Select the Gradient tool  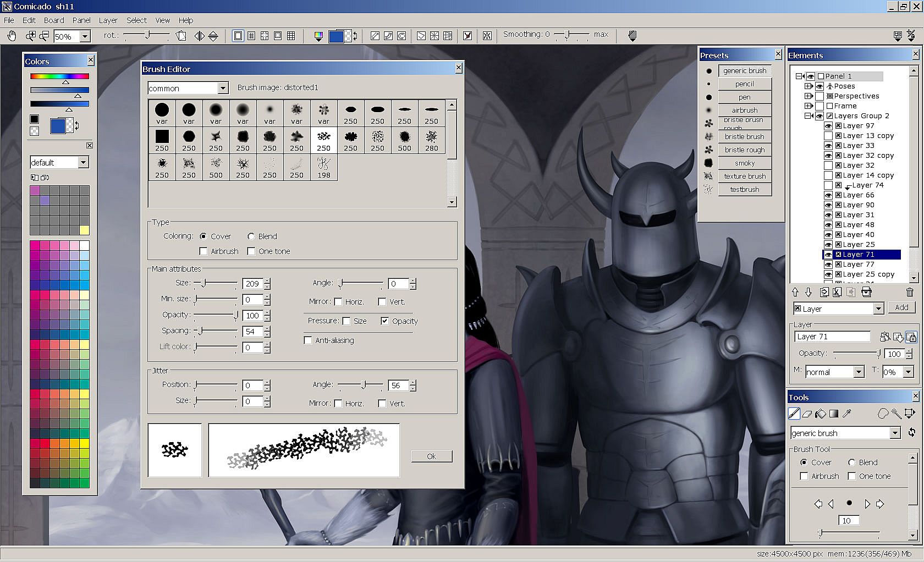[x=834, y=414]
